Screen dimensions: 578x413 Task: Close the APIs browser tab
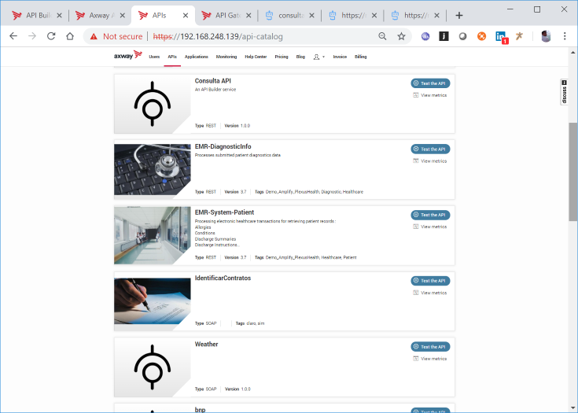click(185, 15)
